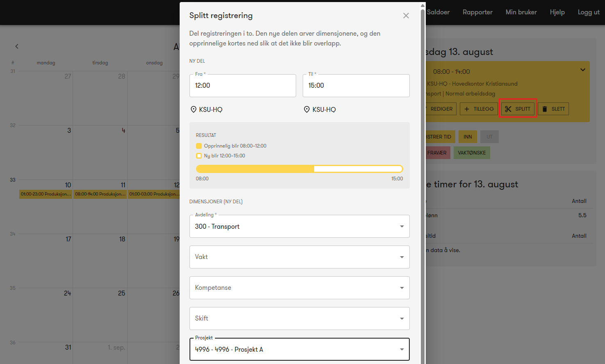
Task: Click the UT button
Action: point(489,137)
